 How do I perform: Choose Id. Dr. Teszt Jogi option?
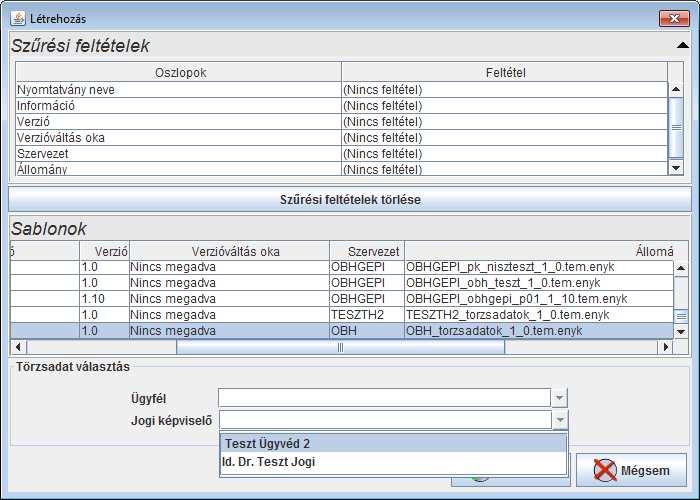pos(393,462)
